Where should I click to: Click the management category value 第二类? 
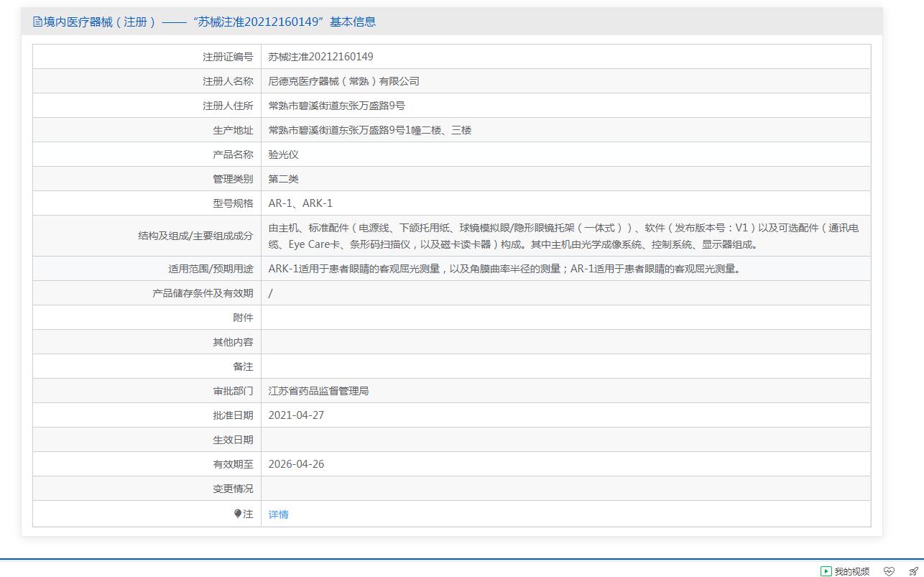click(x=283, y=179)
